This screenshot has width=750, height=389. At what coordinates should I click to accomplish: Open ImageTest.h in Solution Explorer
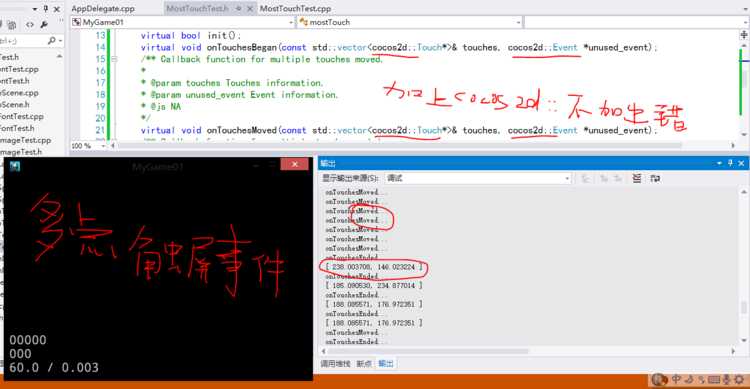[21, 152]
